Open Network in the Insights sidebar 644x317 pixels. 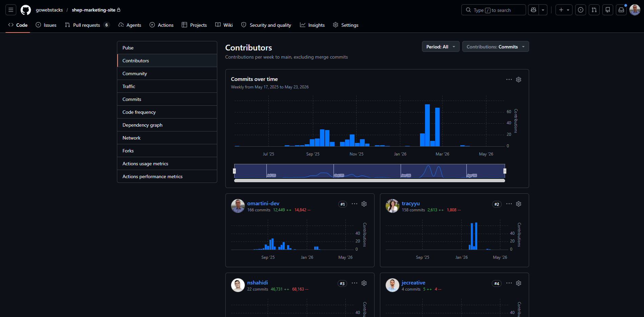coord(167,138)
